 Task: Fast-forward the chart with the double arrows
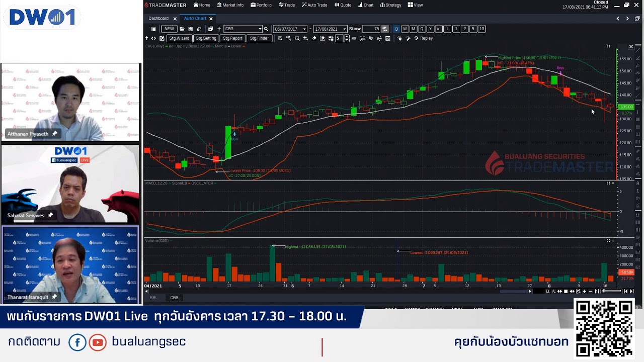click(572, 291)
